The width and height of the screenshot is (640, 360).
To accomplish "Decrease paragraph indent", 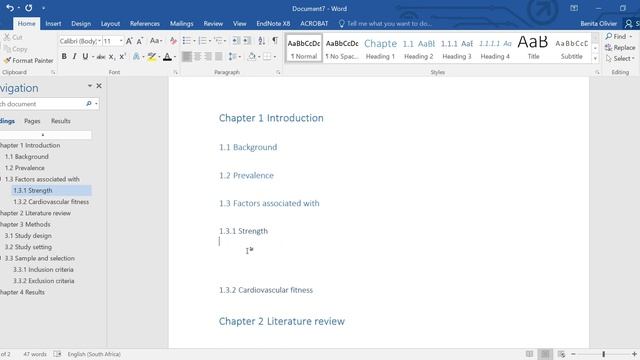I will point(236,40).
